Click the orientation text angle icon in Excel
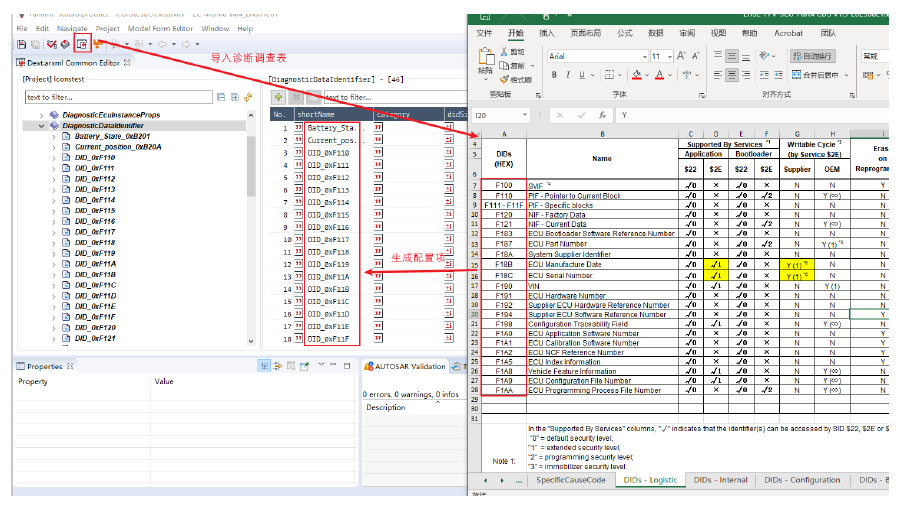This screenshot has height=508, width=899. [x=764, y=56]
